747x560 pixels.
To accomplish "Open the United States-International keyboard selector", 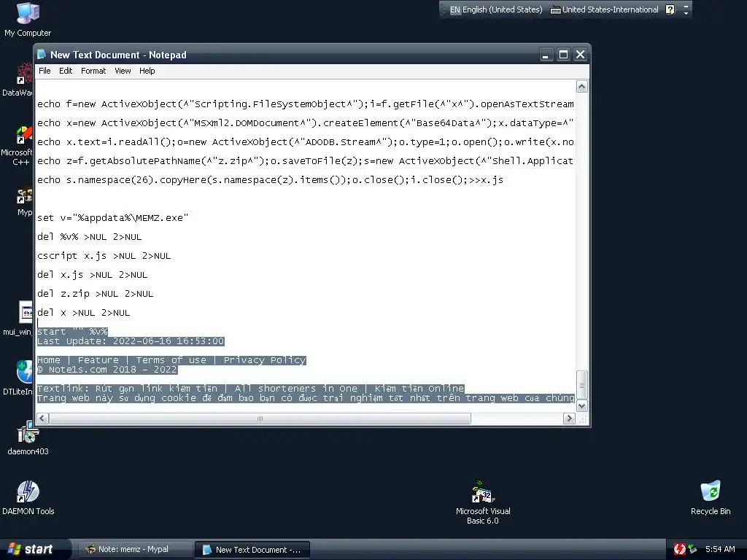I will pyautogui.click(x=604, y=9).
